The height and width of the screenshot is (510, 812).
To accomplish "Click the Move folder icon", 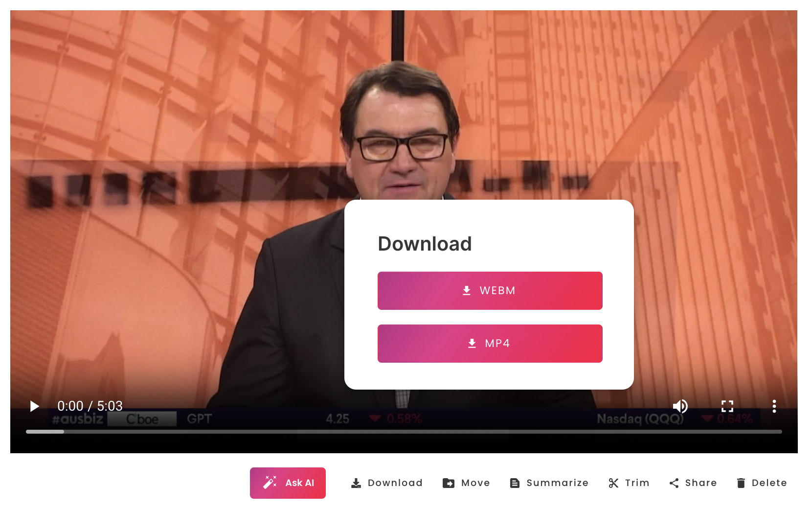I will tap(449, 483).
